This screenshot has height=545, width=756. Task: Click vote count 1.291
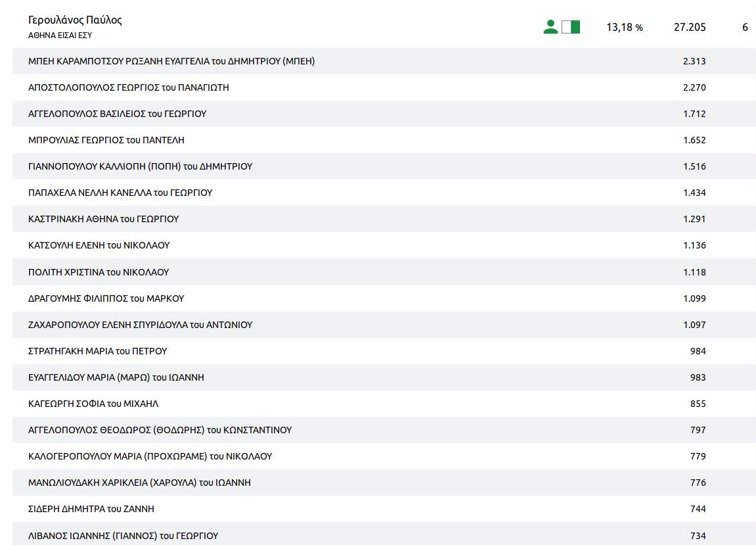click(694, 219)
